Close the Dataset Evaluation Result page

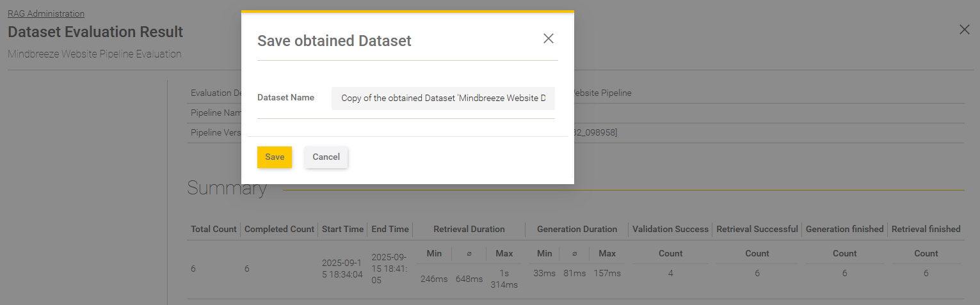tap(964, 29)
